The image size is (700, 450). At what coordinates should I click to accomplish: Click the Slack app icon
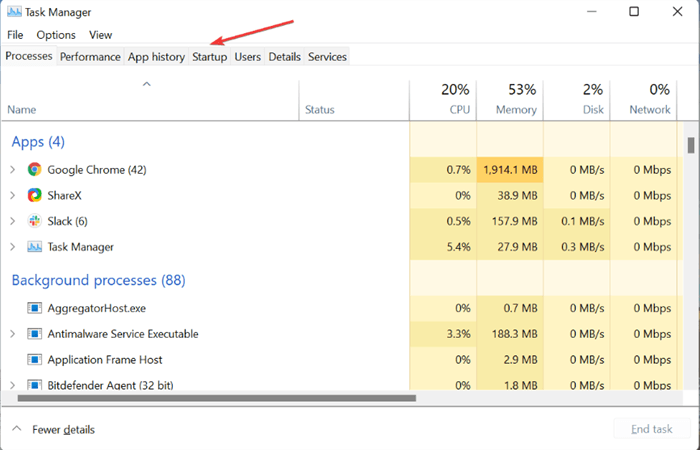coord(34,221)
